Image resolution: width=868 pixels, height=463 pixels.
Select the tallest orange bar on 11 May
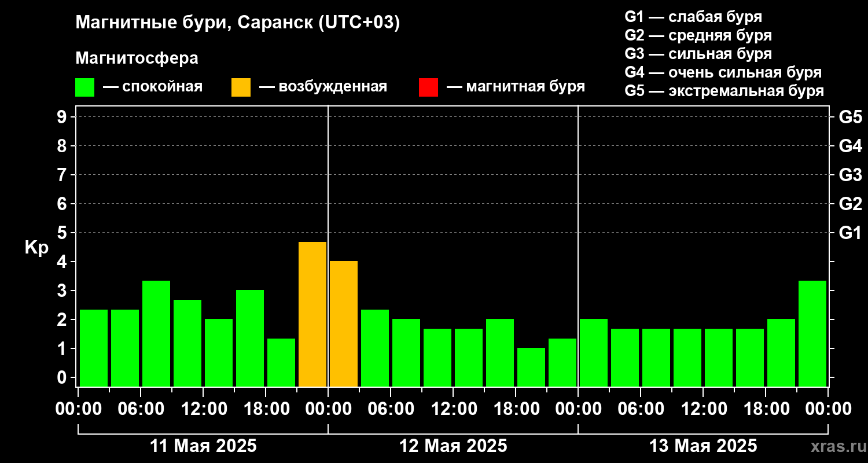312,314
